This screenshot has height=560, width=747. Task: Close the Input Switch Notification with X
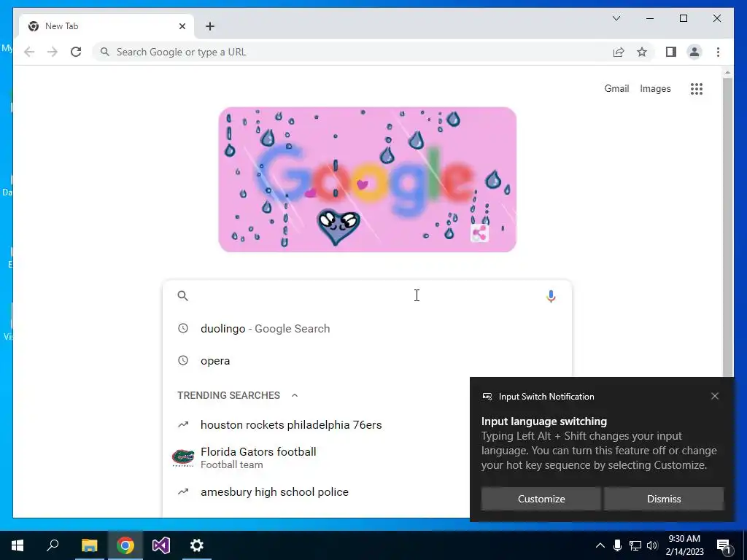715,396
